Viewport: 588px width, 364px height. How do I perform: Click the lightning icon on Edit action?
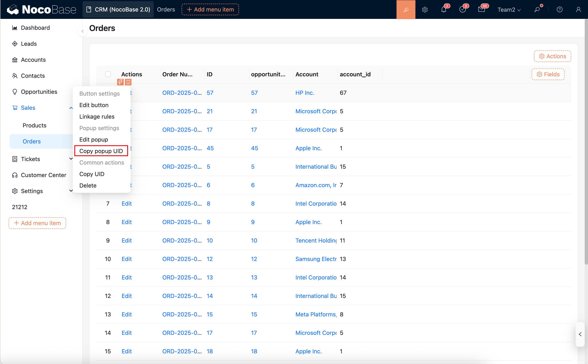click(x=120, y=82)
